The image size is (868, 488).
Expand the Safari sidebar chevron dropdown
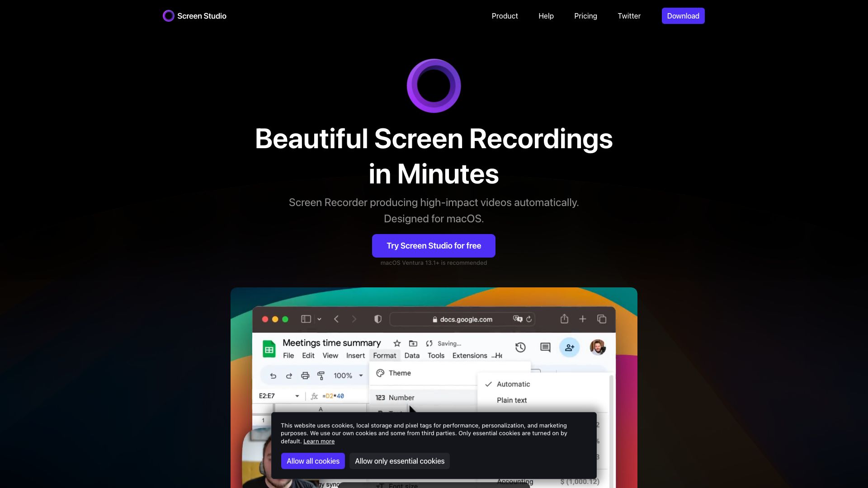[319, 319]
